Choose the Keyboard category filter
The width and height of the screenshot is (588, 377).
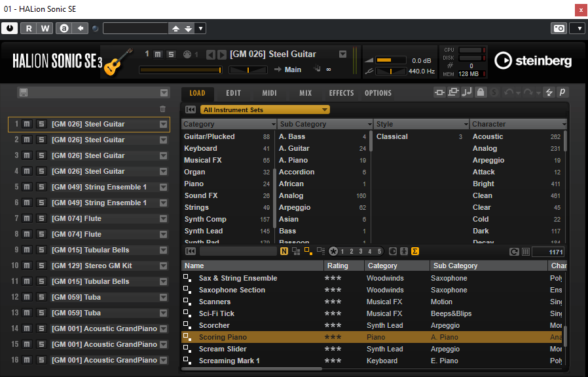[x=200, y=148]
